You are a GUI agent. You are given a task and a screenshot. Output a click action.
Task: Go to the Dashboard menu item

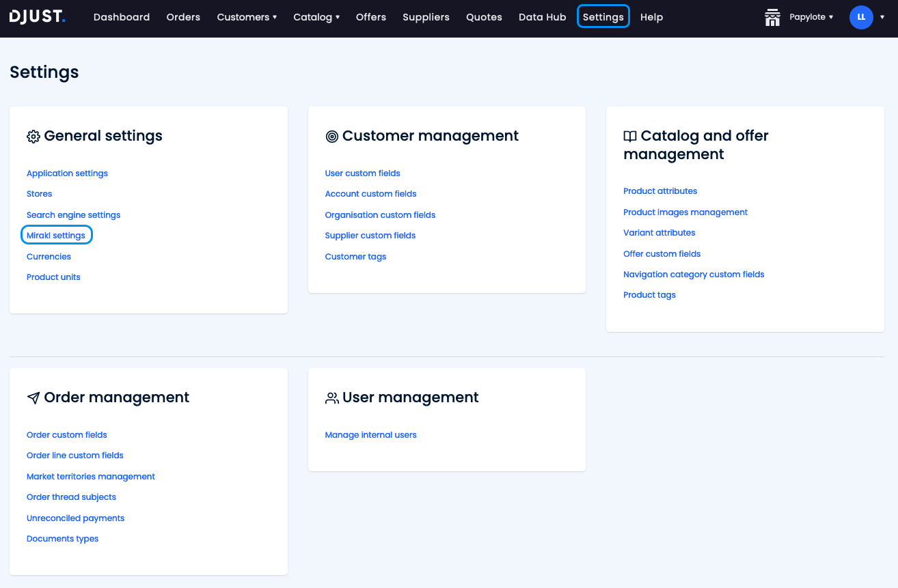[x=122, y=16]
